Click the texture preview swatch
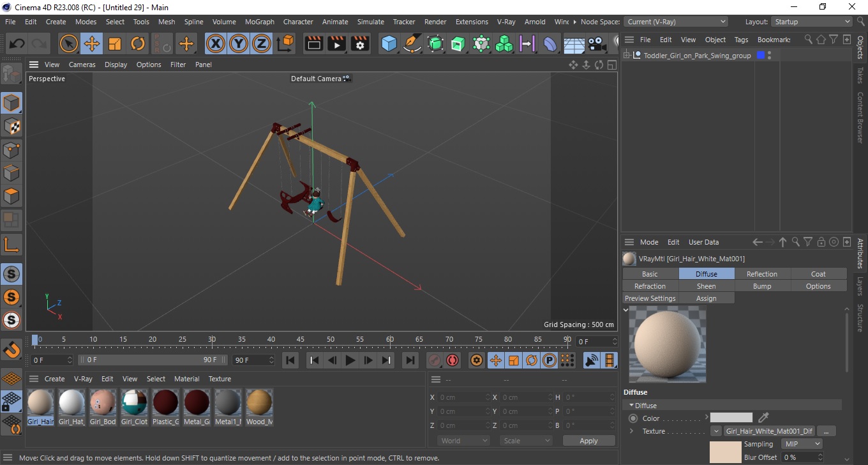The image size is (868, 465). coord(725,452)
